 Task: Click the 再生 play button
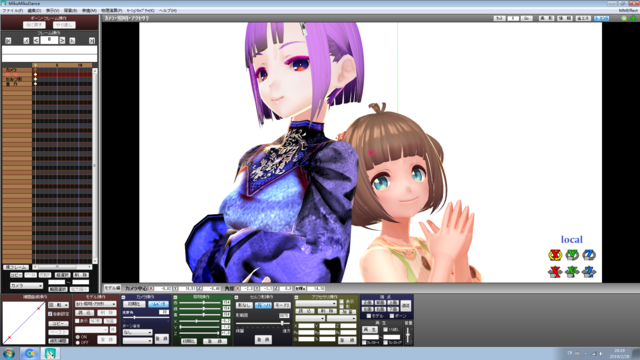click(x=370, y=329)
